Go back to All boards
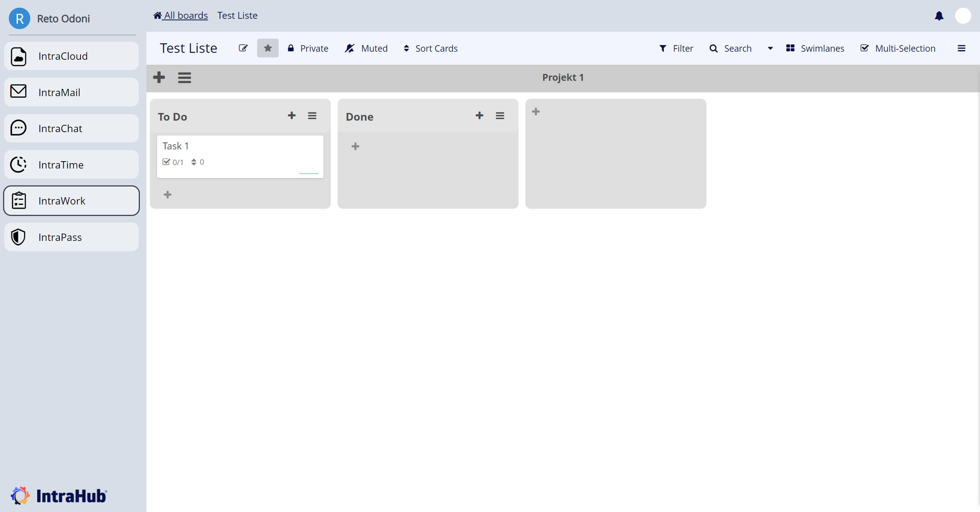Viewport: 980px width, 512px height. (x=180, y=15)
